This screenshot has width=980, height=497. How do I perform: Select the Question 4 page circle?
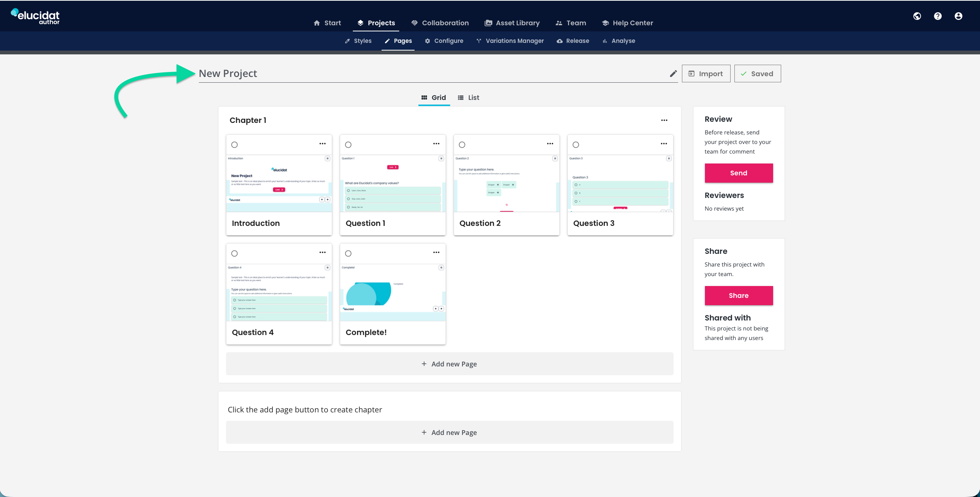tap(234, 253)
